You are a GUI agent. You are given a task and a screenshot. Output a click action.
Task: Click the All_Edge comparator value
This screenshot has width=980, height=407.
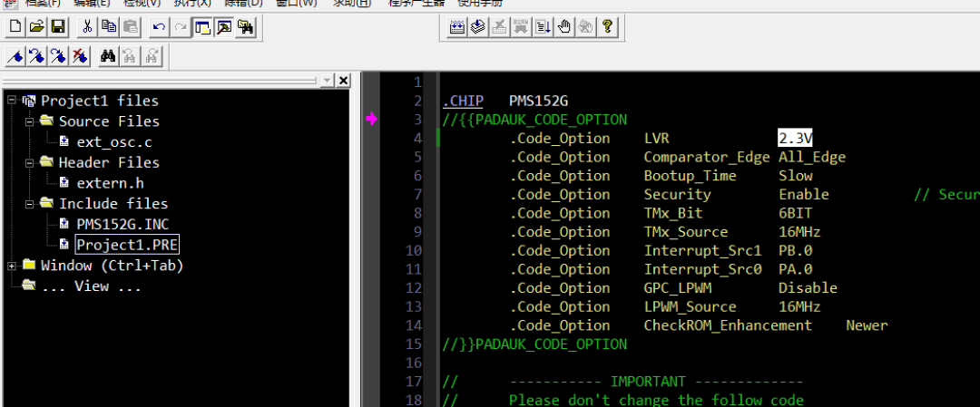click(x=812, y=157)
